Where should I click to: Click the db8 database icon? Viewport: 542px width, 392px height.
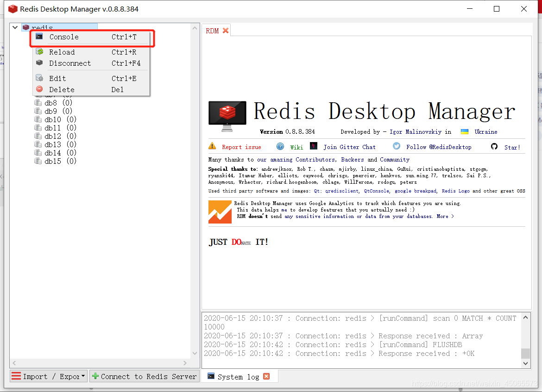(x=38, y=103)
